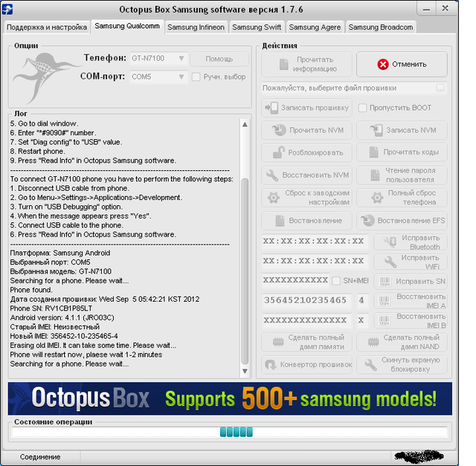Click the Read user password icon
Image resolution: width=476 pixels, height=466 pixels.
click(x=375, y=175)
